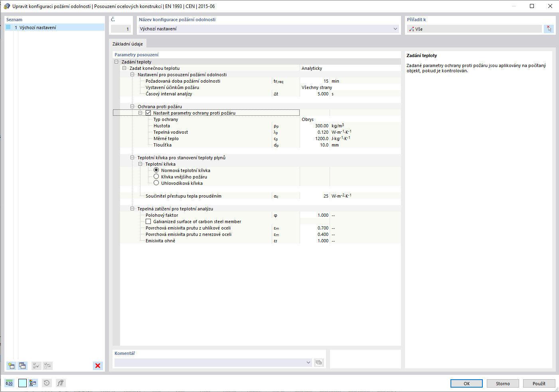This screenshot has height=392, width=559.
Task: Click Všechny strany exposure value
Action: (x=350, y=87)
